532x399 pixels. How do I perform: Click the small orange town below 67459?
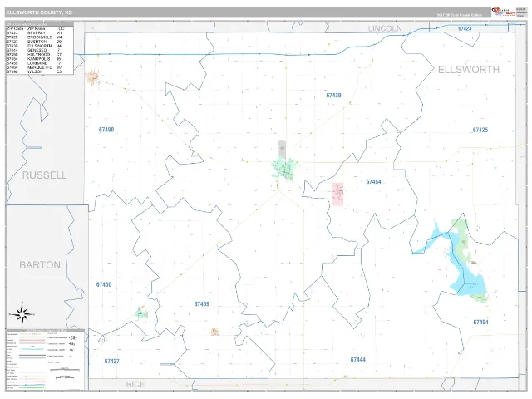tap(214, 332)
